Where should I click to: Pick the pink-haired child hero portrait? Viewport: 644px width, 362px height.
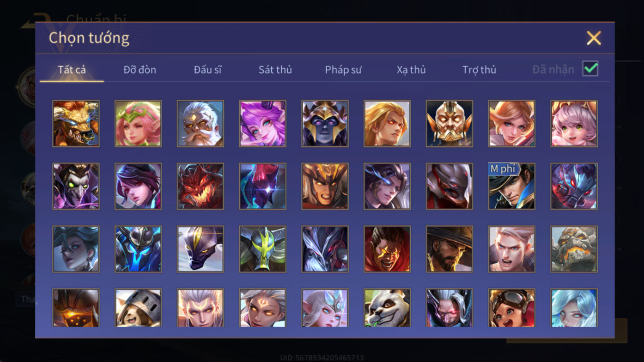point(574,124)
